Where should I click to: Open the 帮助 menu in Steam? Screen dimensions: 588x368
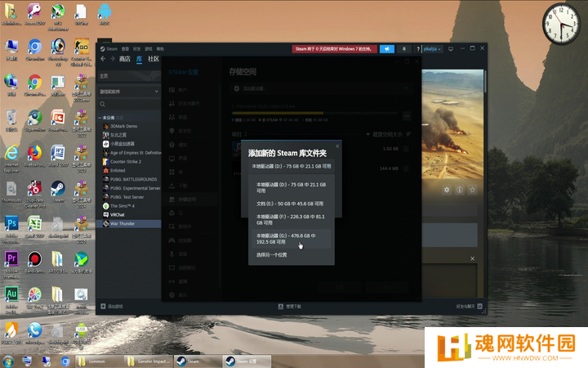(160, 49)
